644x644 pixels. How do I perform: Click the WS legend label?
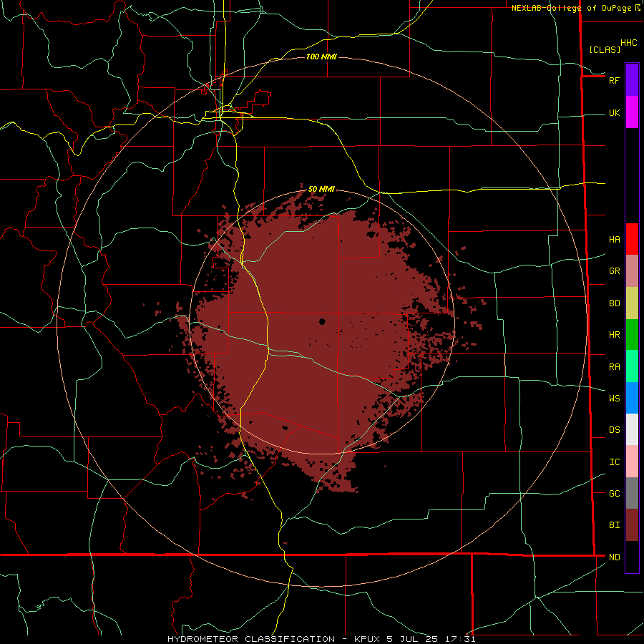[614, 399]
